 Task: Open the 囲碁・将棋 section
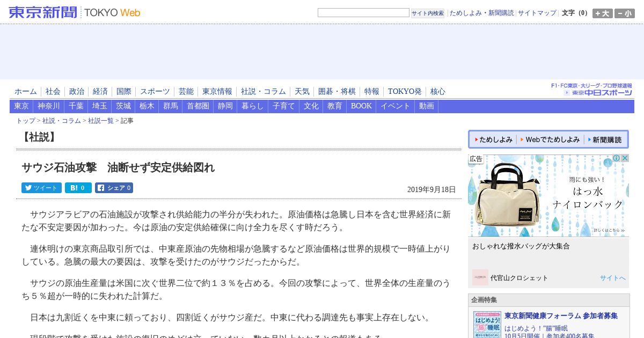tap(337, 92)
